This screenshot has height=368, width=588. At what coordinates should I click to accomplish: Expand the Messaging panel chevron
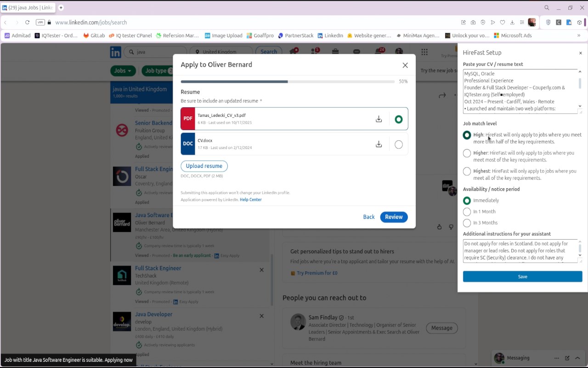pos(577,358)
